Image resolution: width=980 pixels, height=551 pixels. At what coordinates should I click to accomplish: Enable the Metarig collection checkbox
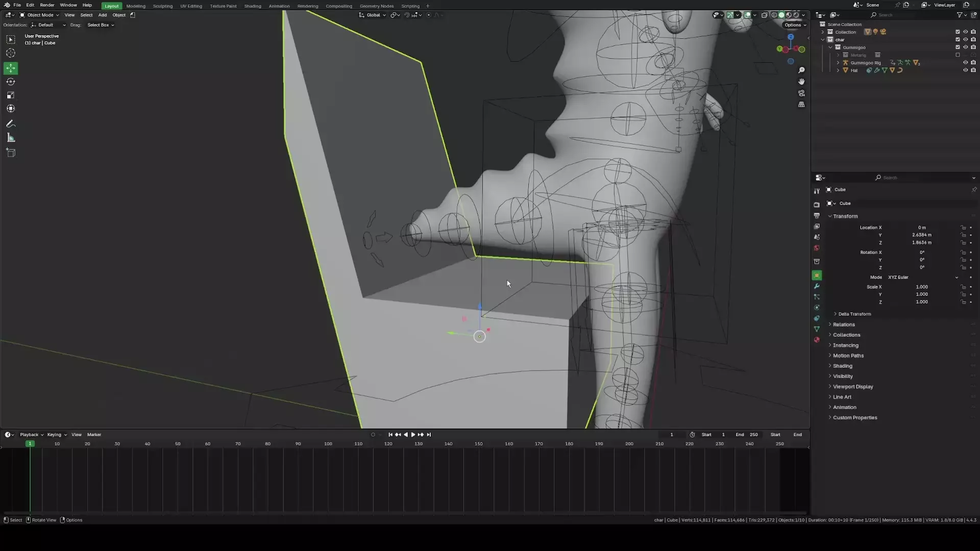coord(958,55)
